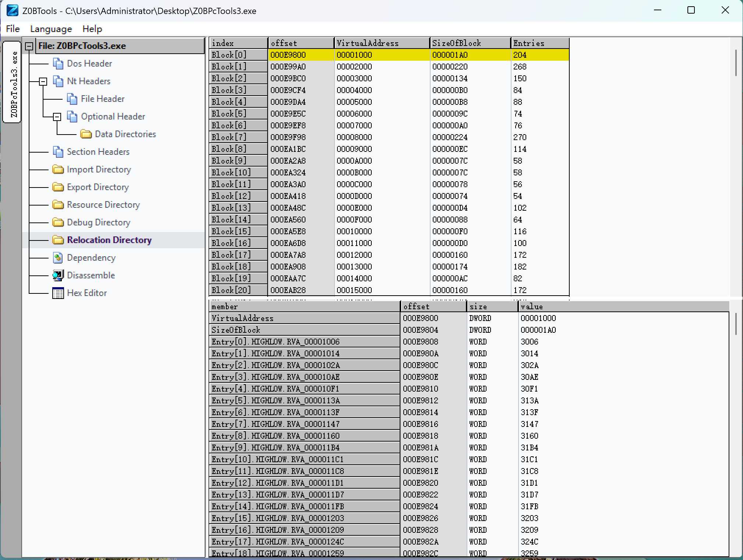
Task: Click offset cell 000E9BC0
Action: point(301,78)
